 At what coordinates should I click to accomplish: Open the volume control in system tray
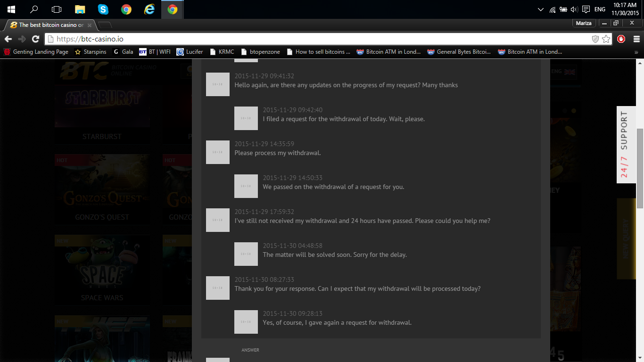[x=574, y=9]
